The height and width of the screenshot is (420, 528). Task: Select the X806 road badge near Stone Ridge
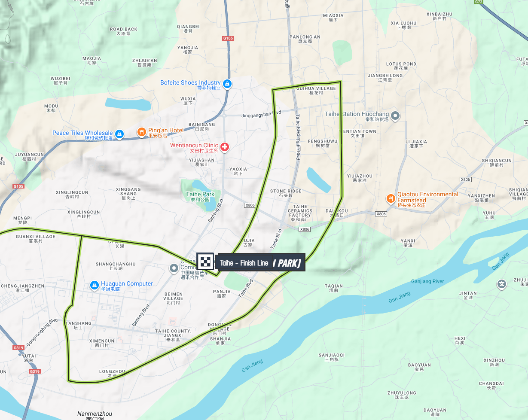[x=250, y=205]
